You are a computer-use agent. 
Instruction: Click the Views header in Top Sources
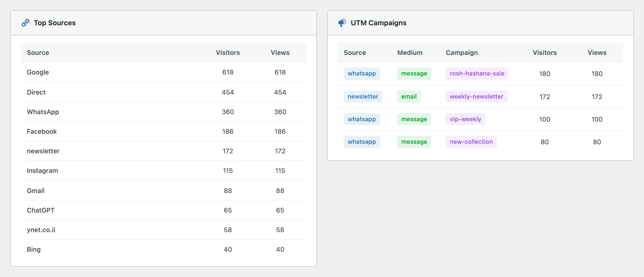point(280,53)
